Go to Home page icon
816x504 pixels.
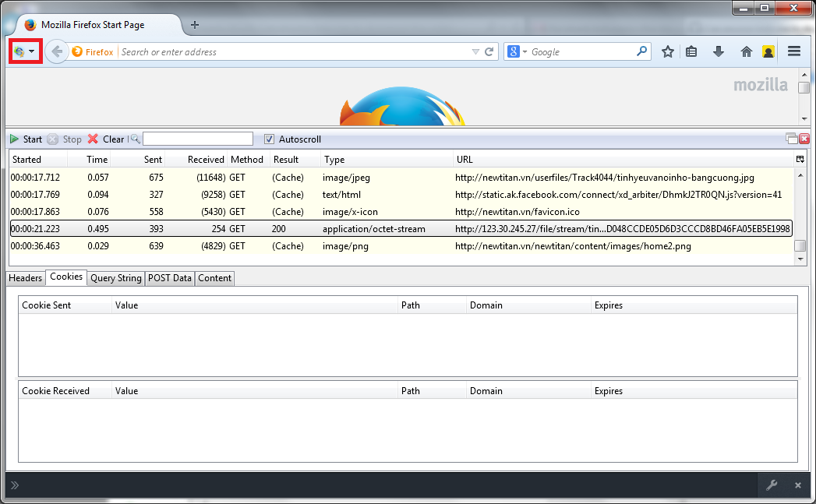coord(747,51)
